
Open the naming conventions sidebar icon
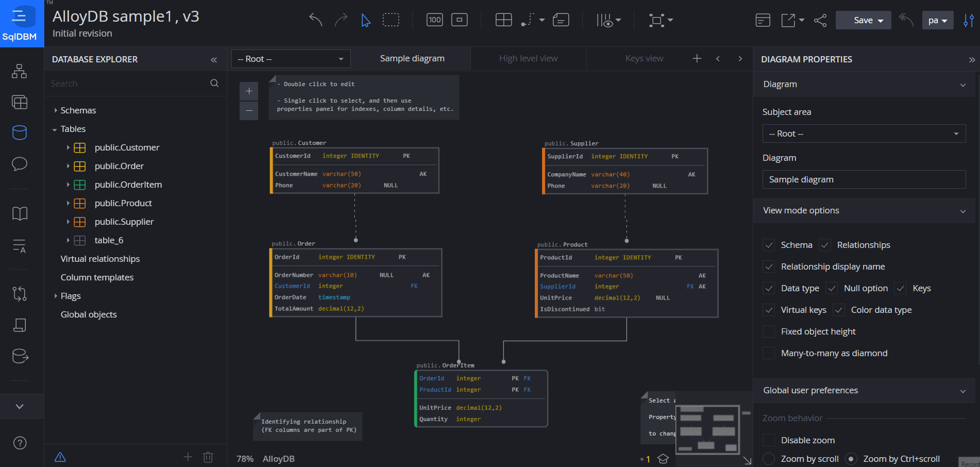tap(20, 246)
